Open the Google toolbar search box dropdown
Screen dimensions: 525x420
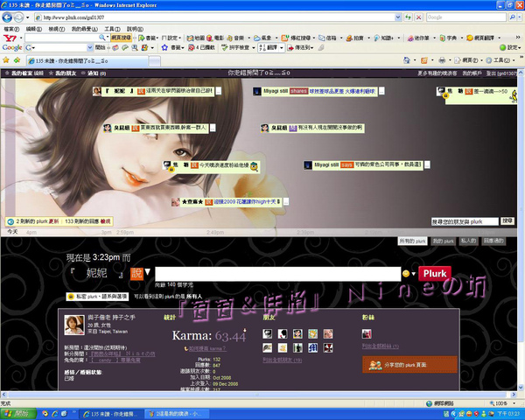click(x=90, y=48)
